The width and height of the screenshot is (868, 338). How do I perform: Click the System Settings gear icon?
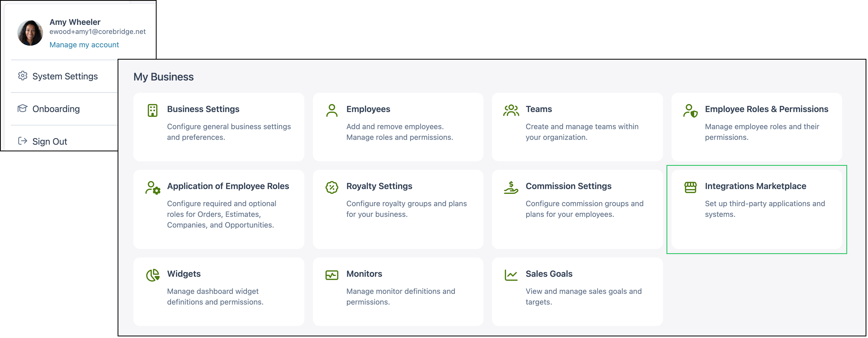(22, 76)
